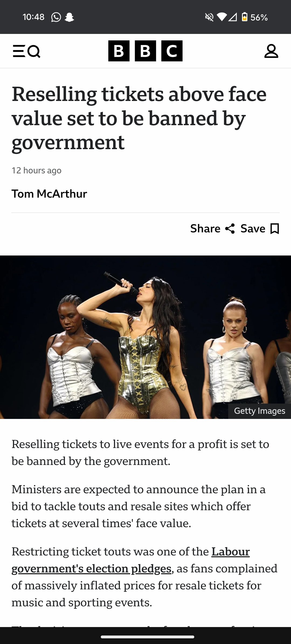Viewport: 291px width, 644px height.
Task: Tap the battery status icon
Action: click(244, 17)
